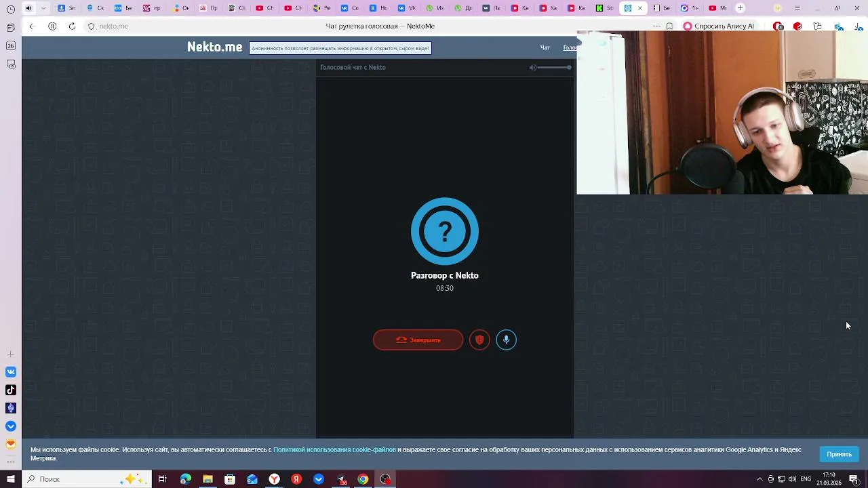
Task: Click the Nekto.me logo
Action: [x=214, y=47]
